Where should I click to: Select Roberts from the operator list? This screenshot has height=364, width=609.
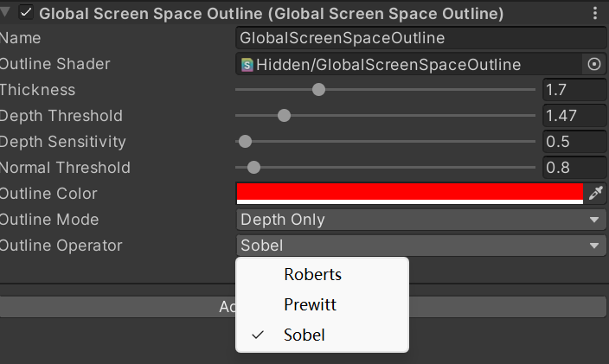pyautogui.click(x=312, y=275)
